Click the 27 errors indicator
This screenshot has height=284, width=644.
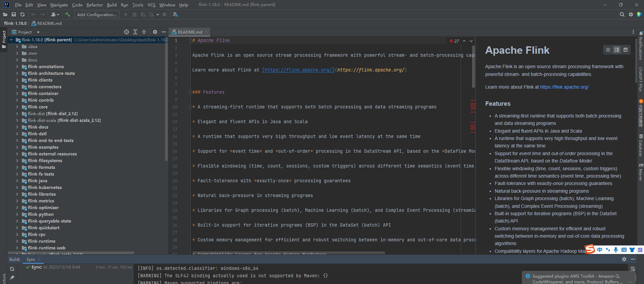454,41
